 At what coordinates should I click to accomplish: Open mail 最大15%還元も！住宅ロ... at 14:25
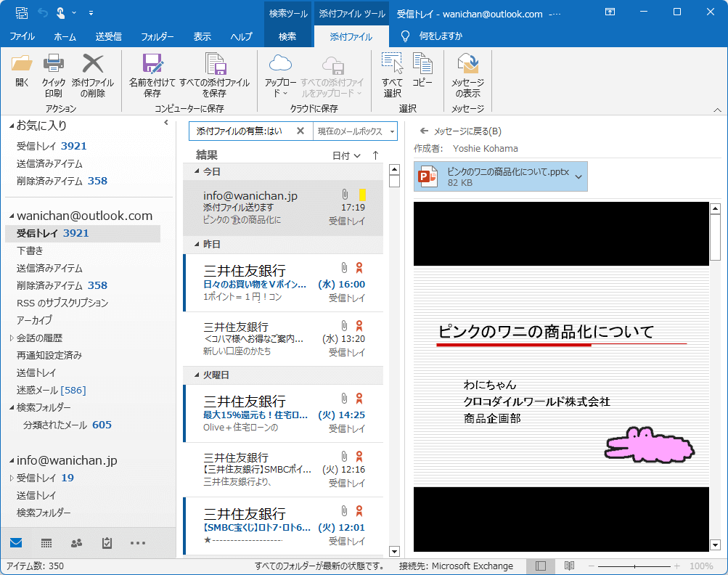click(284, 413)
